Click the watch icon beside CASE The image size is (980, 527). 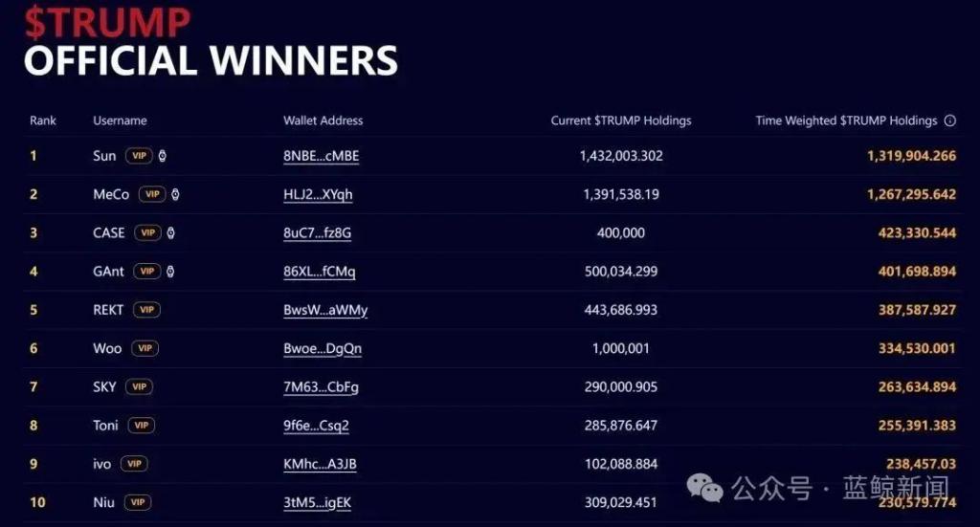(171, 233)
